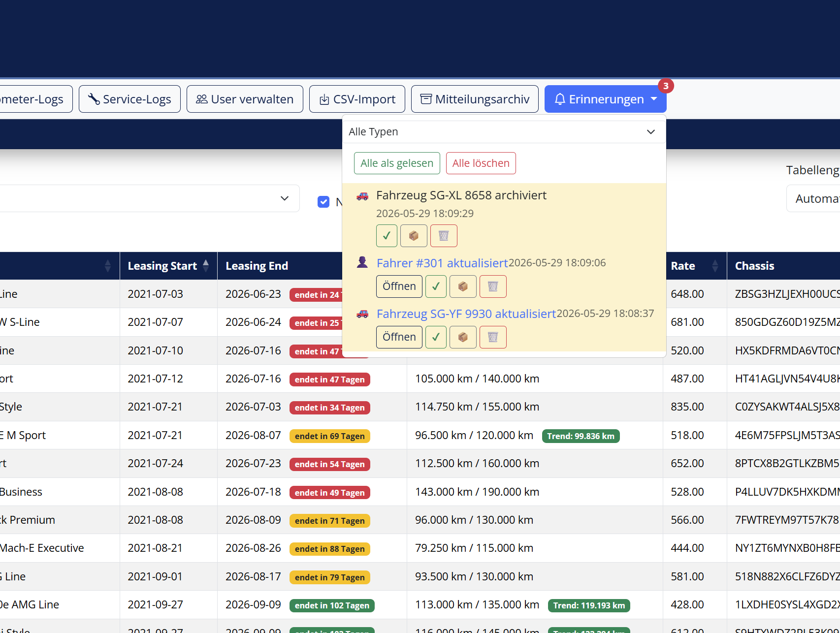The width and height of the screenshot is (840, 633).
Task: Select rate value 444.00
Action: pyautogui.click(x=687, y=548)
